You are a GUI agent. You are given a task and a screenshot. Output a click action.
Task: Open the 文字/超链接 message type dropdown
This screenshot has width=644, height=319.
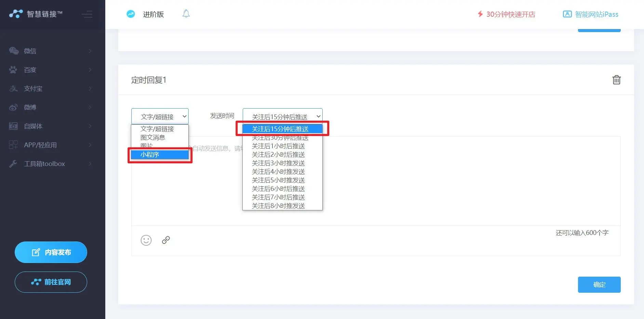[x=160, y=116]
